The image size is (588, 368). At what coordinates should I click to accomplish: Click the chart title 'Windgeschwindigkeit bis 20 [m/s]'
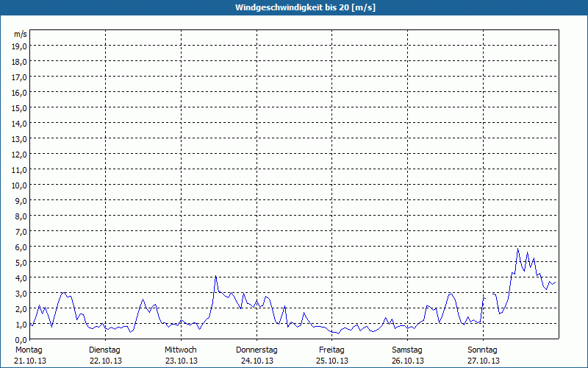click(305, 7)
